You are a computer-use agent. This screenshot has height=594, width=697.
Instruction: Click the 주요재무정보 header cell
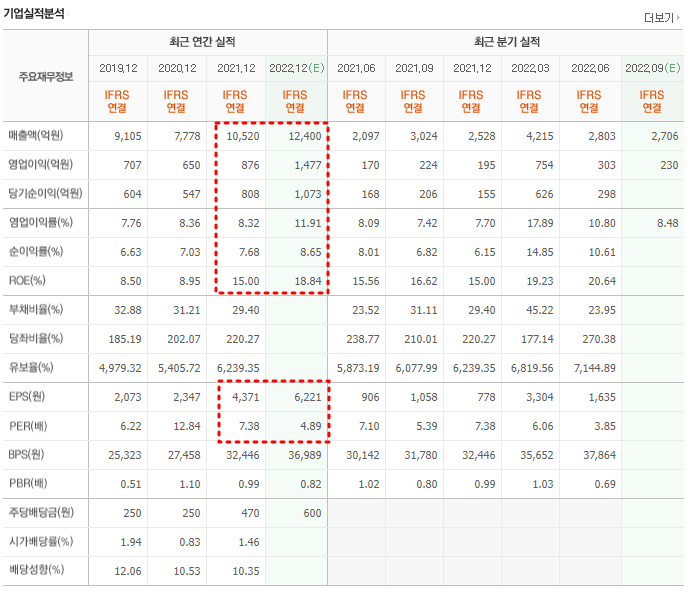click(46, 77)
